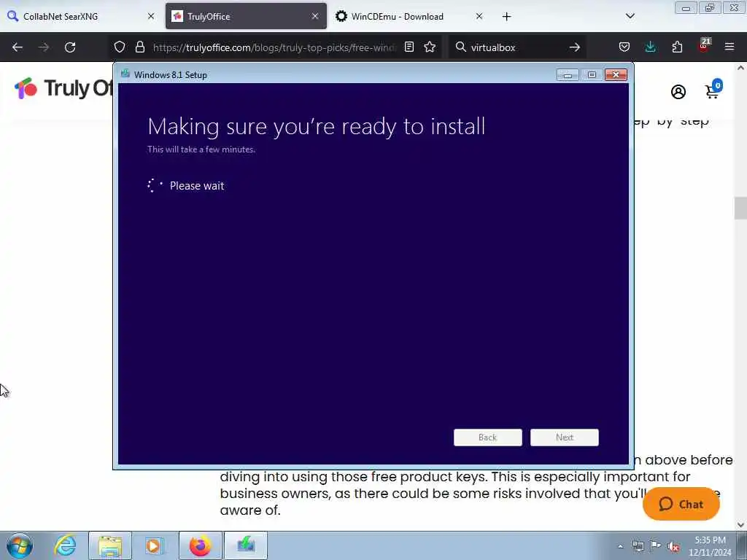Open Windows Media Player from taskbar

tap(154, 545)
